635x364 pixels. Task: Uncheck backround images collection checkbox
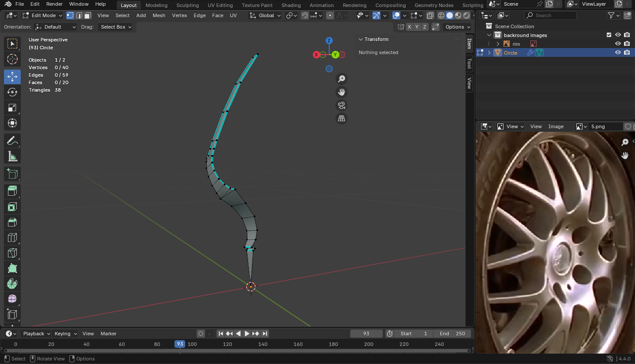(x=609, y=35)
